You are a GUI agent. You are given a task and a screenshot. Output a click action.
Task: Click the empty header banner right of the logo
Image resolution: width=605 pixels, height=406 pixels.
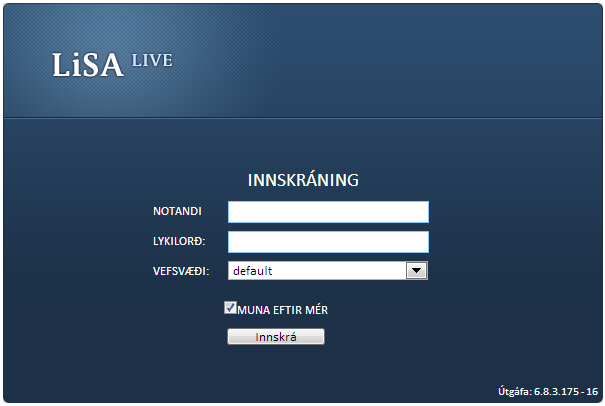point(400,60)
